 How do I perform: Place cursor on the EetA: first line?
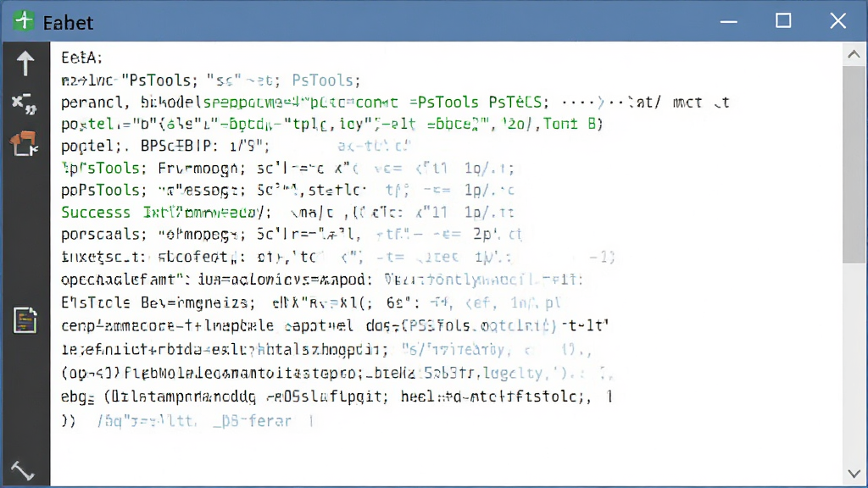click(x=82, y=58)
